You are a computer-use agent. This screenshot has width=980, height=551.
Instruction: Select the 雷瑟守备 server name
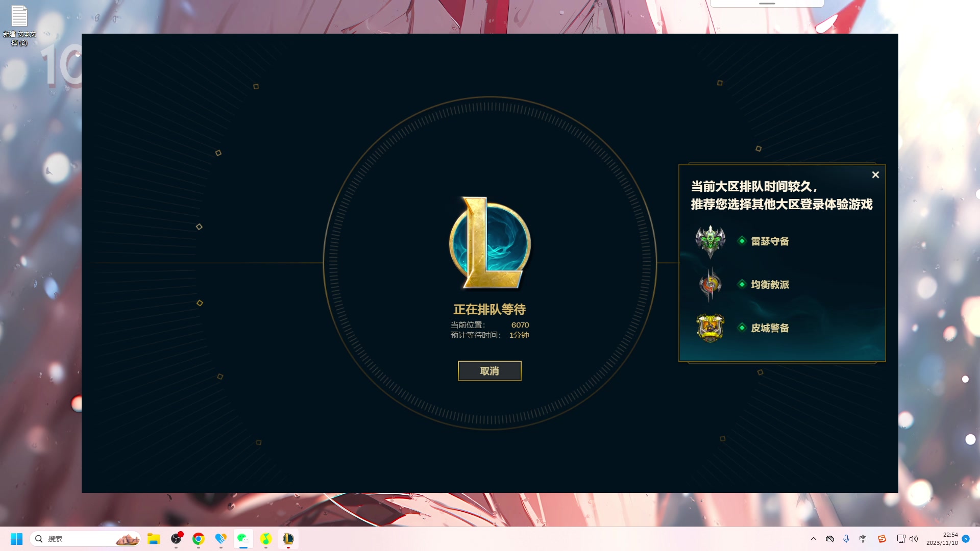[x=770, y=241]
